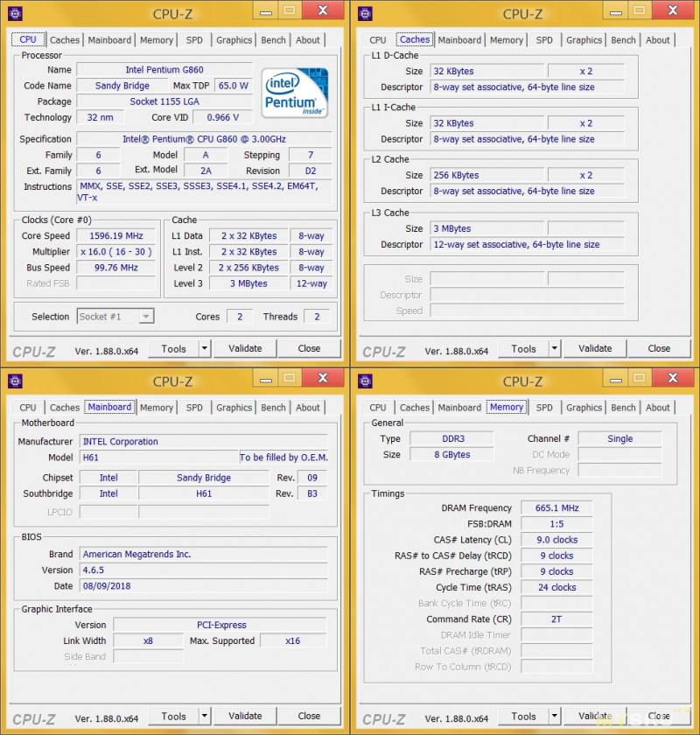Open the About tab in the CPU window
The image size is (700, 735).
308,40
